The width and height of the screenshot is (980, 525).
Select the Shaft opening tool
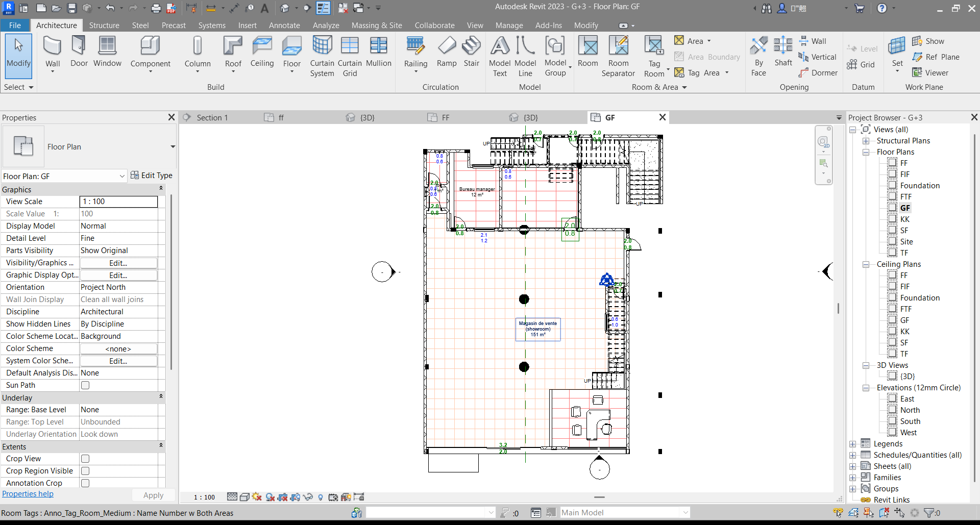[x=783, y=52]
